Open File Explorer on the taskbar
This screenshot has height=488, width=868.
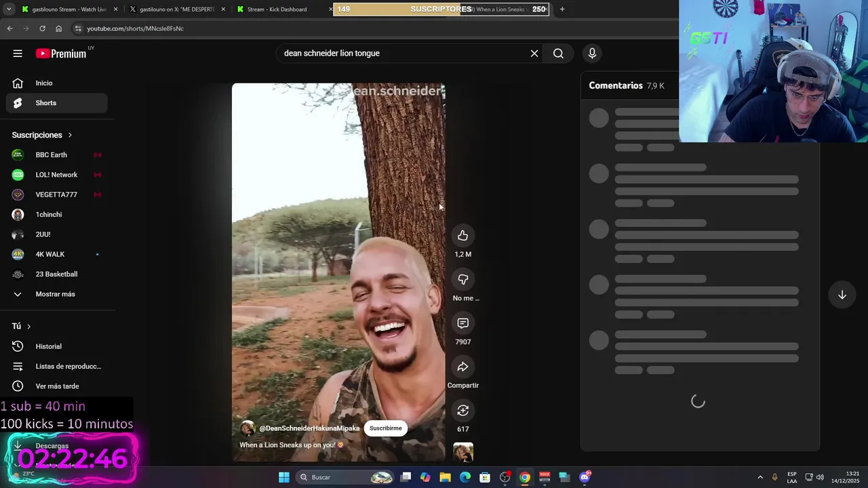(x=445, y=477)
